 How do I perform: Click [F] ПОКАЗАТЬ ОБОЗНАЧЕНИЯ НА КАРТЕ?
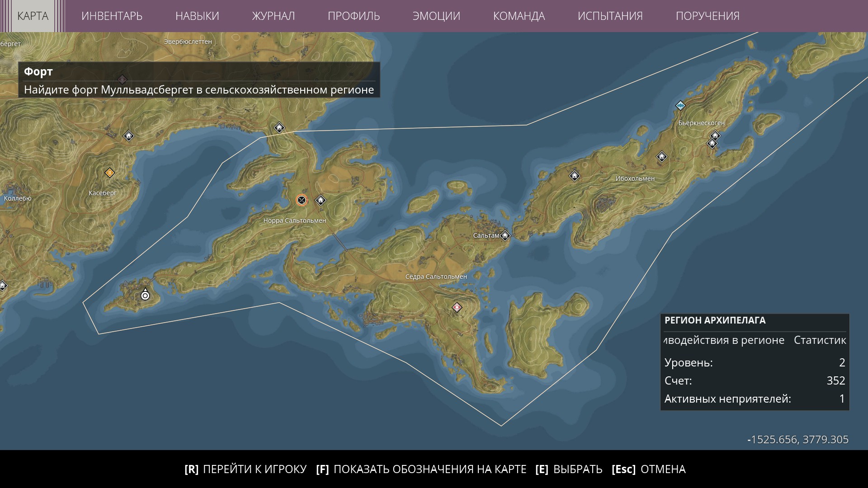coord(421,469)
